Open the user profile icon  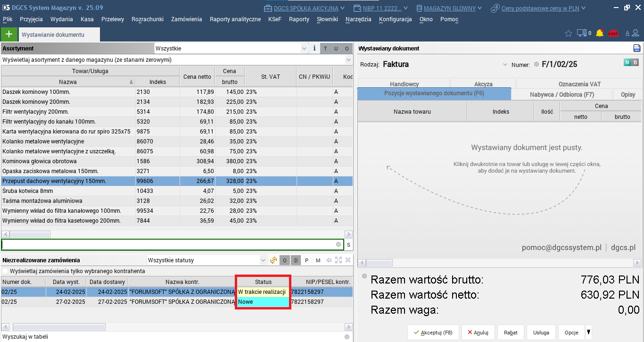636,33
